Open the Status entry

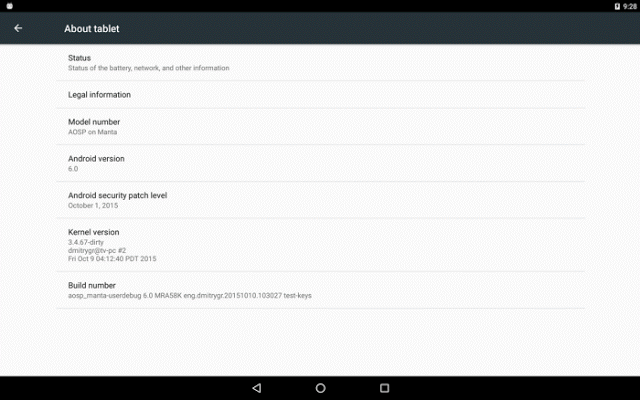point(320,62)
